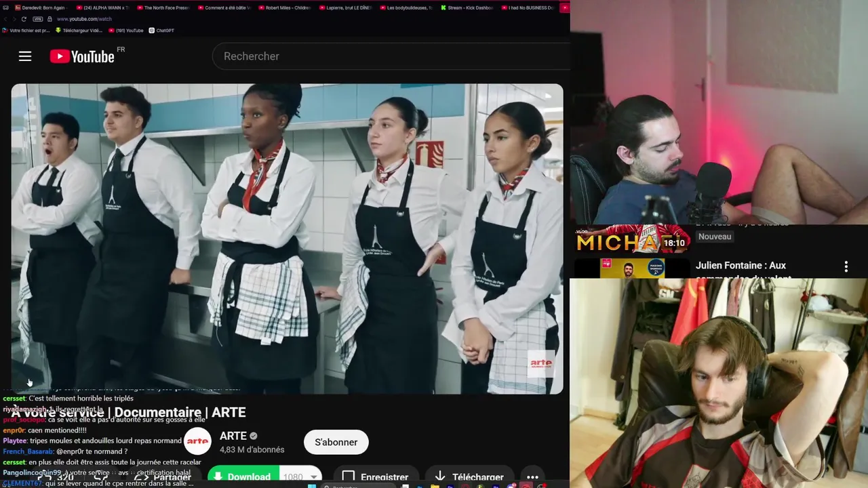Open ARTE channel avatar
Screen dimensions: 868x488
[198, 441]
